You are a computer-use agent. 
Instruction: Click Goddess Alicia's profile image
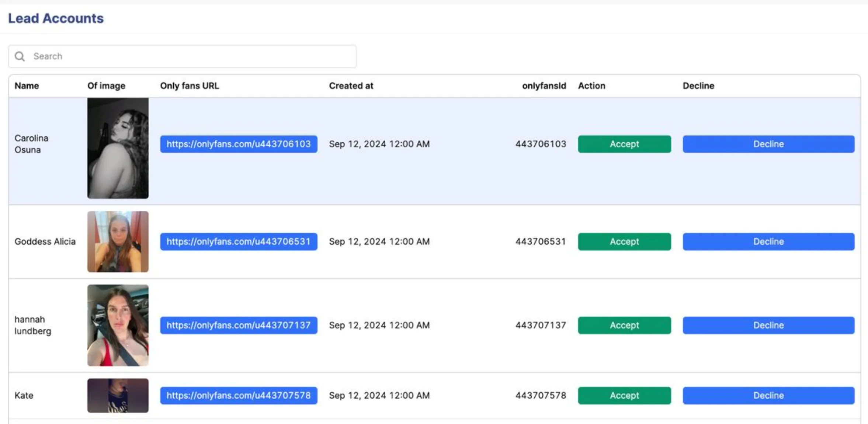[x=118, y=241]
